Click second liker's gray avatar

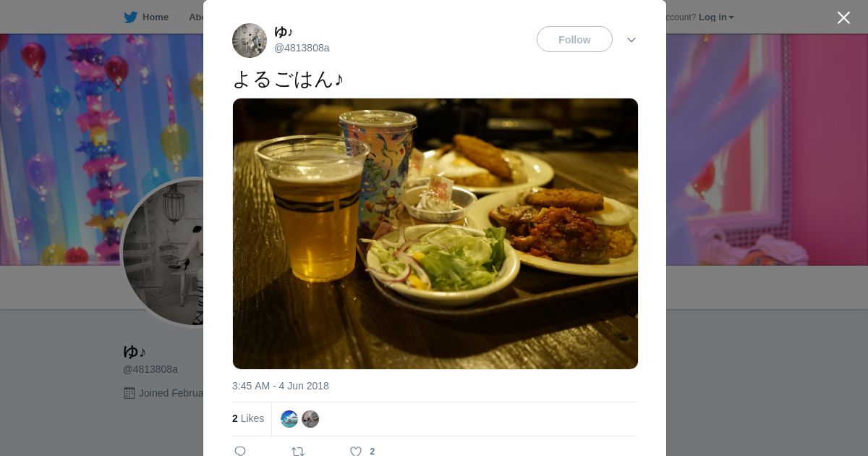310,419
